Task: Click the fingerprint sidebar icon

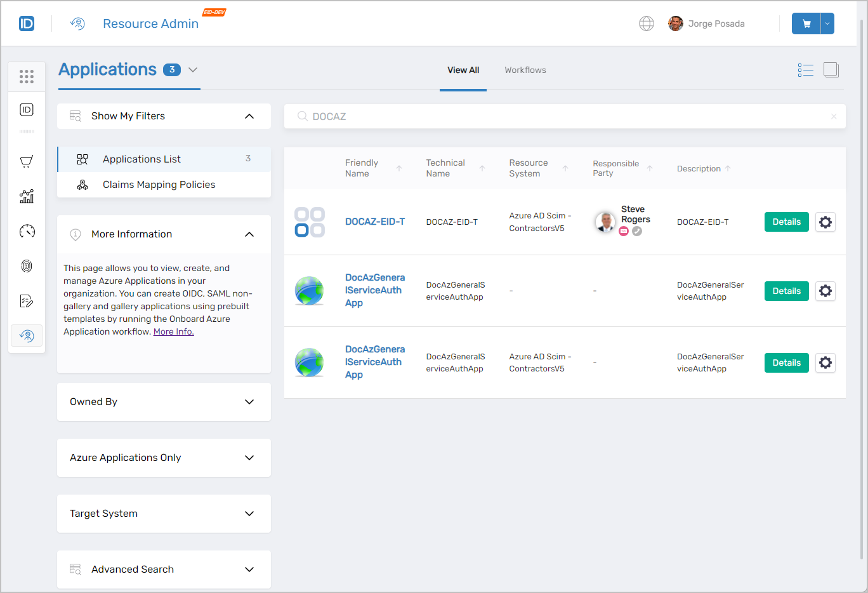Action: [26, 266]
